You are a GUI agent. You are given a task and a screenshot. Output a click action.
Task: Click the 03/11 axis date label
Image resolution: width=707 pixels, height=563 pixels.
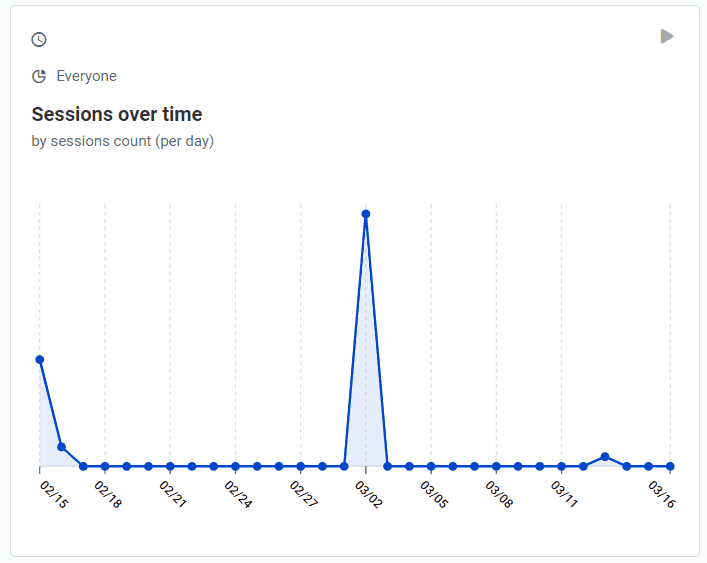[x=564, y=494]
